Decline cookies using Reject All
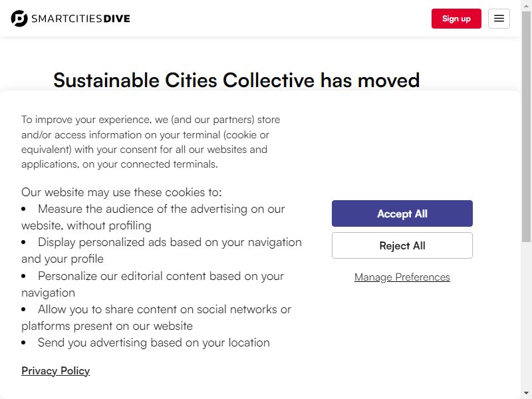The image size is (532, 399). [402, 245]
